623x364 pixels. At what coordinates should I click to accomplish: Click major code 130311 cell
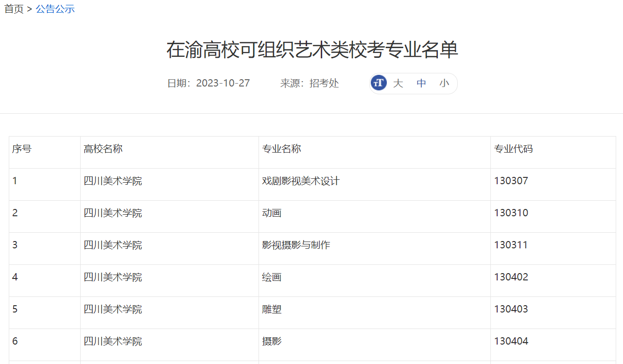[511, 244]
